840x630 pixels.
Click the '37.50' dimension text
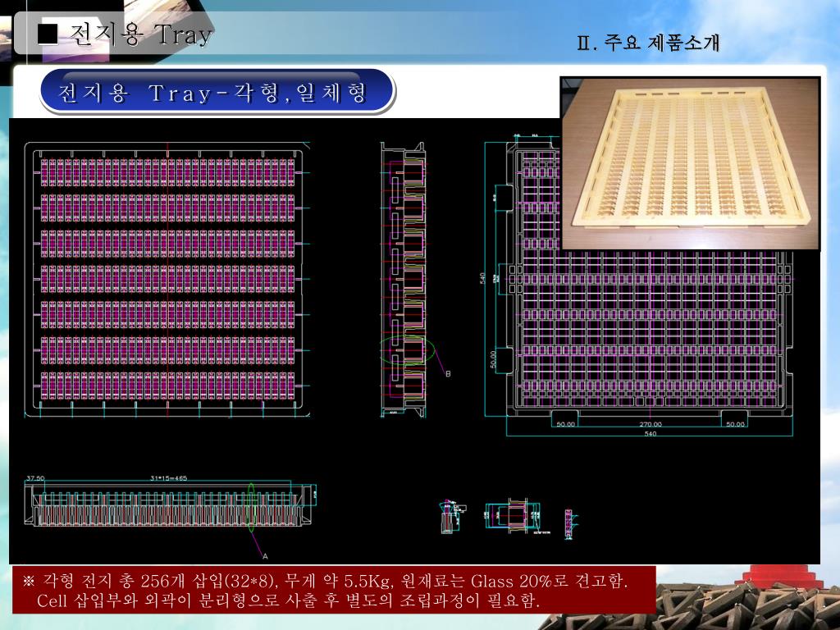pos(35,478)
